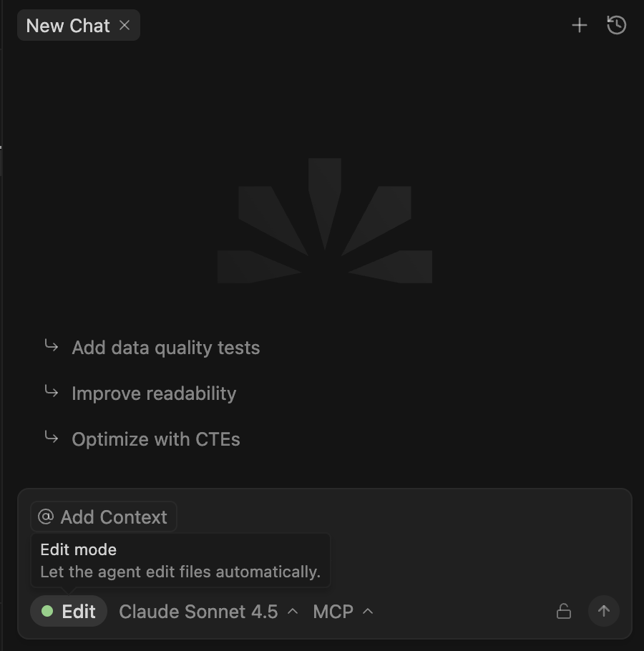Close the New Chat tab
Viewport: 644px width, 651px height.
pos(124,26)
